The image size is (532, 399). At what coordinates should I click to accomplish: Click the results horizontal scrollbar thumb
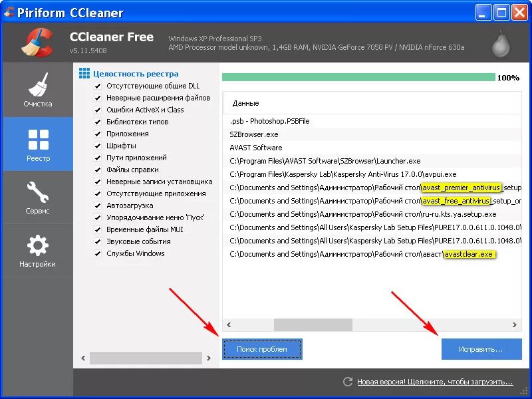pos(313,325)
